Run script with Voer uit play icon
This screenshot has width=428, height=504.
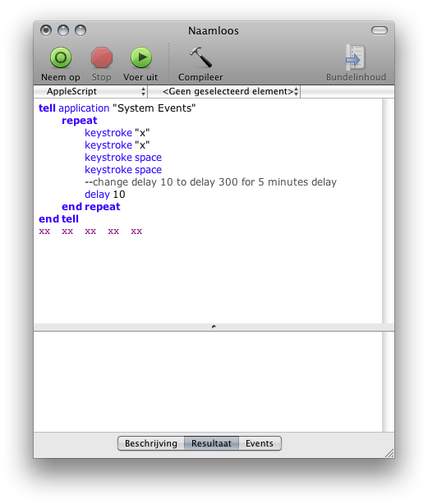(140, 57)
